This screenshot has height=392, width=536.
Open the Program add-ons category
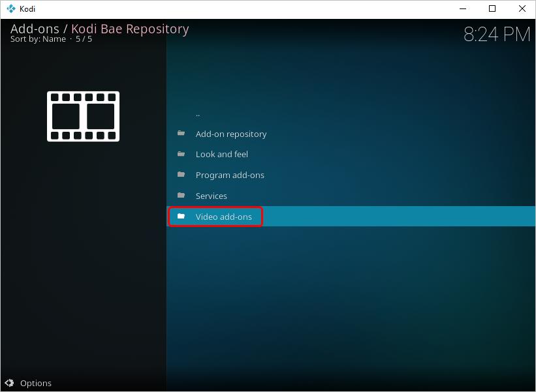pyautogui.click(x=230, y=175)
